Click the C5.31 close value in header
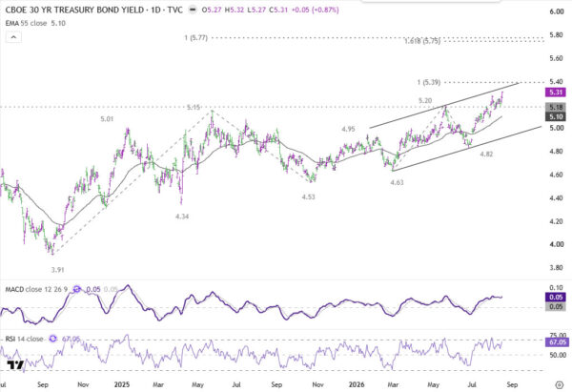The height and width of the screenshot is (392, 572). 278,10
